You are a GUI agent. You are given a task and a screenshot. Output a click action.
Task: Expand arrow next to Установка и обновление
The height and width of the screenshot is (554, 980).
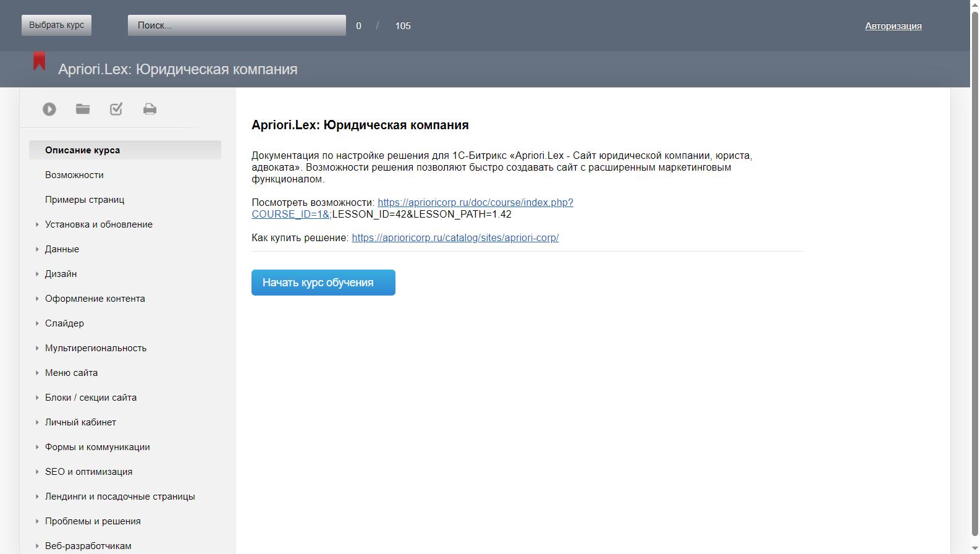pos(37,224)
